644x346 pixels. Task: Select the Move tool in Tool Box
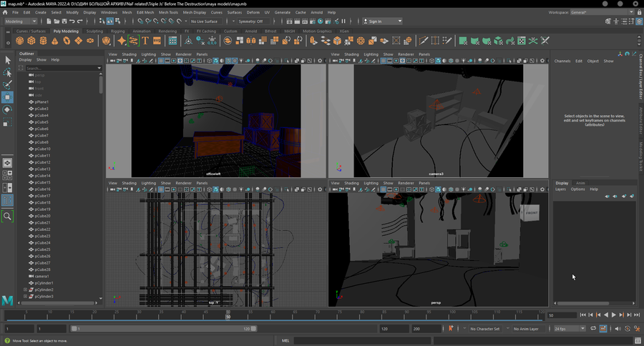click(x=7, y=97)
